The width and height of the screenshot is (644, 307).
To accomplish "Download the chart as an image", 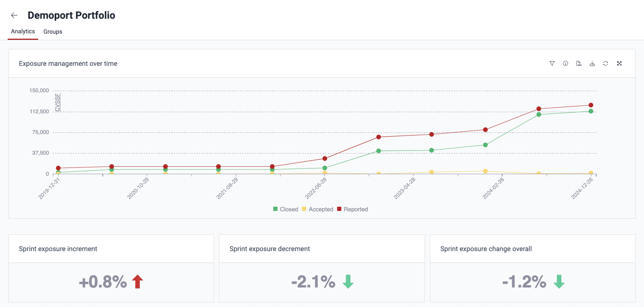I will coord(592,64).
